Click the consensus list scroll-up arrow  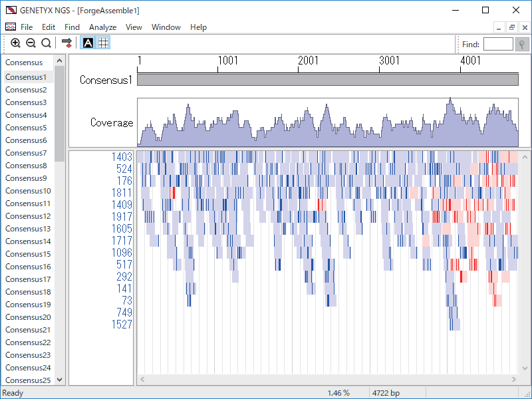60,61
